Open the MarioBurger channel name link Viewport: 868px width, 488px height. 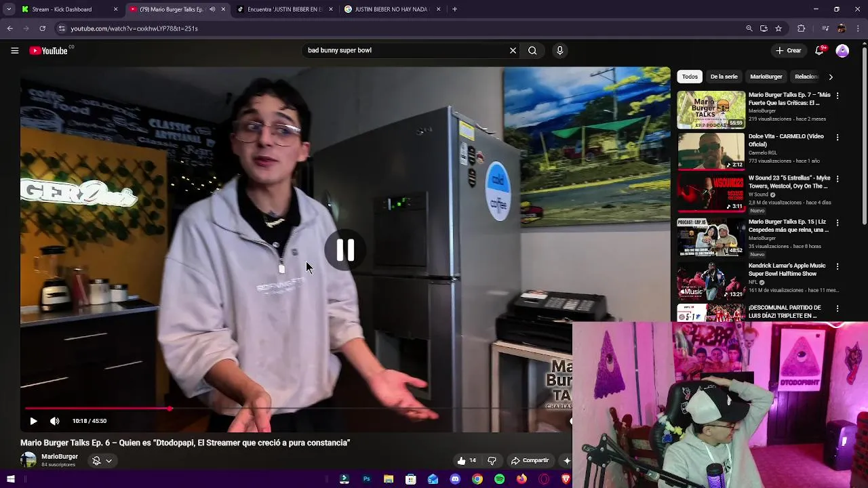tap(60, 456)
